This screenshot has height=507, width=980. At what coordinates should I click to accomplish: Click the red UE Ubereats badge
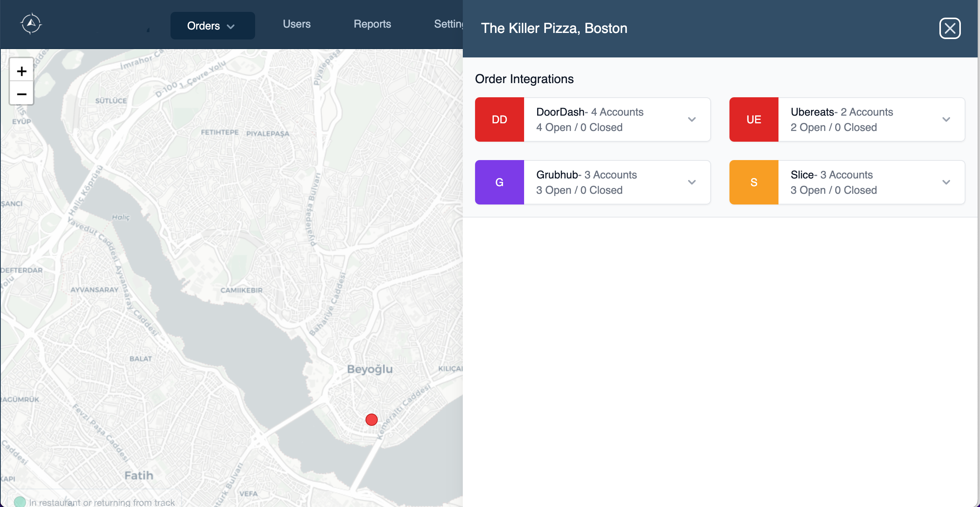[754, 119]
